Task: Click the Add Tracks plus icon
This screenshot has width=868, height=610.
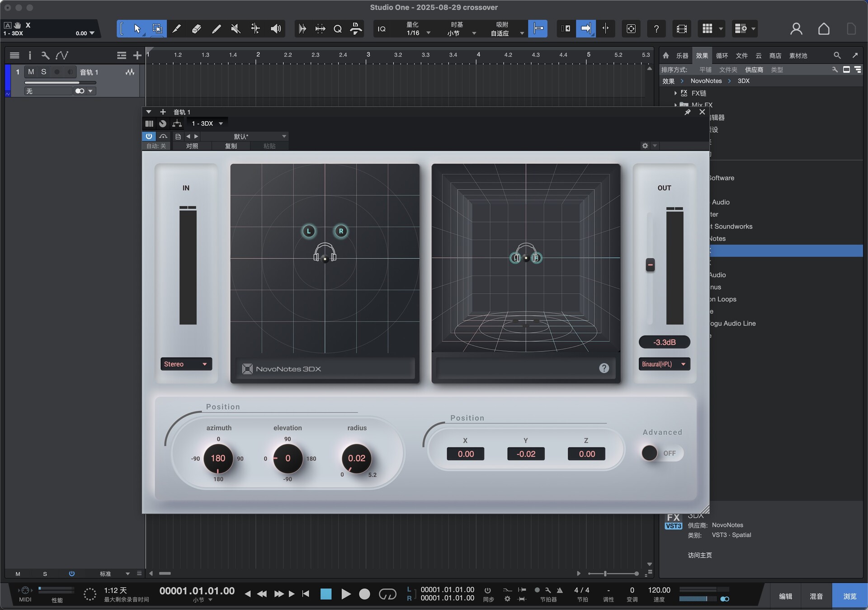Action: point(137,55)
